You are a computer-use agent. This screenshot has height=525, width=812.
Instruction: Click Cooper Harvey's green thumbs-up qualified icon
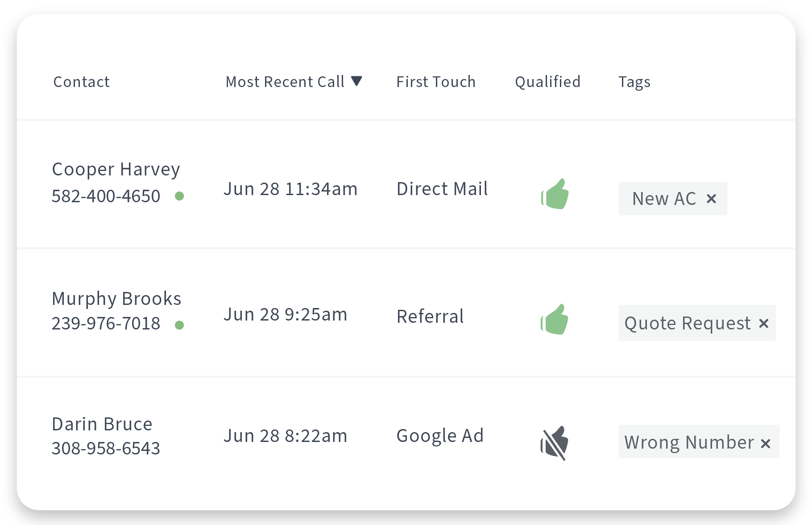(x=555, y=194)
